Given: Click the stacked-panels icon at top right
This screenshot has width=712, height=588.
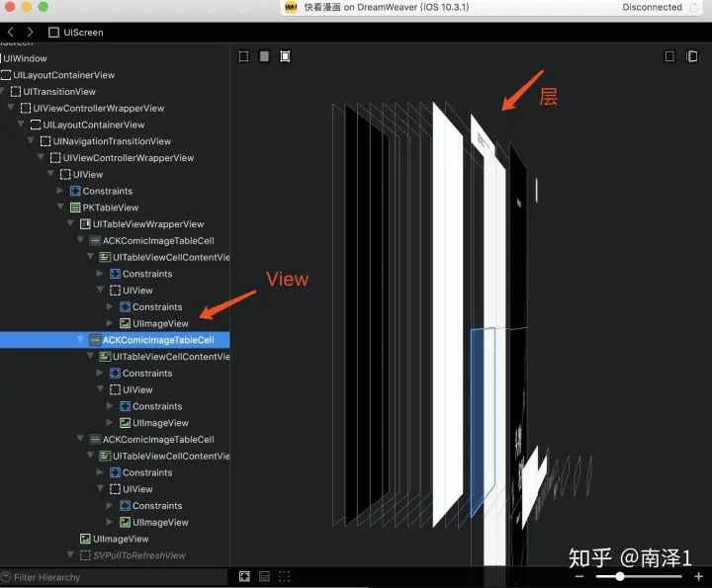Looking at the screenshot, I should (x=692, y=56).
